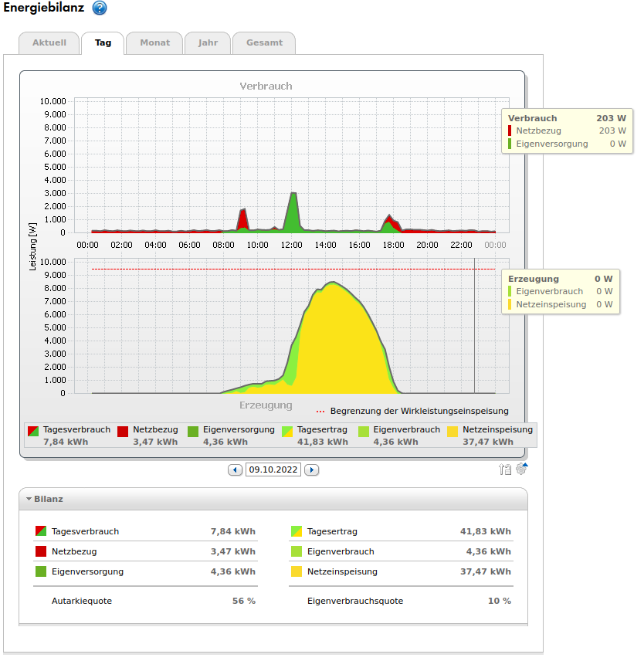Screen dimensions: 644x661
Task: Go to previous day with left arrow
Action: click(x=235, y=469)
